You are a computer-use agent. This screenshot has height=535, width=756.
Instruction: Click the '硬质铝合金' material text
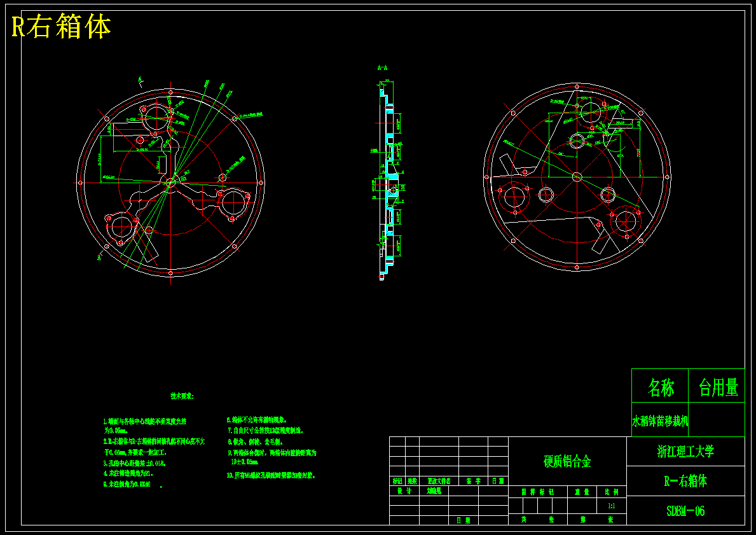568,462
